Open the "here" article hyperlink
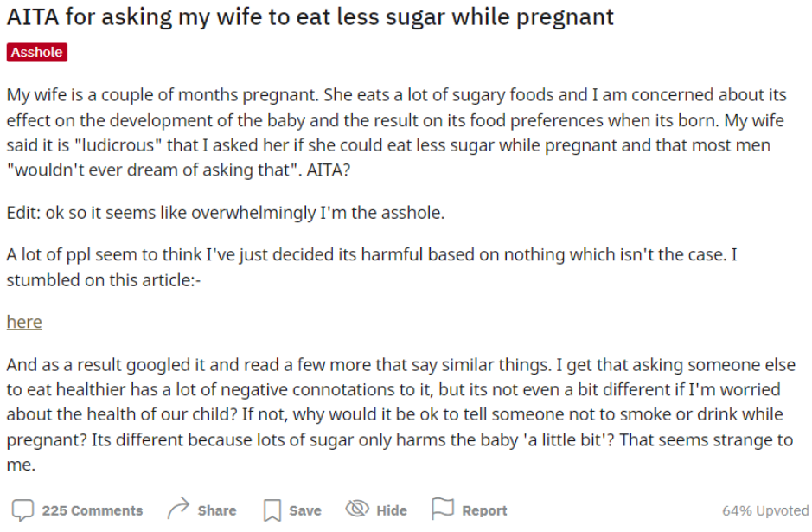This screenshot has width=812, height=532. pyautogui.click(x=24, y=322)
